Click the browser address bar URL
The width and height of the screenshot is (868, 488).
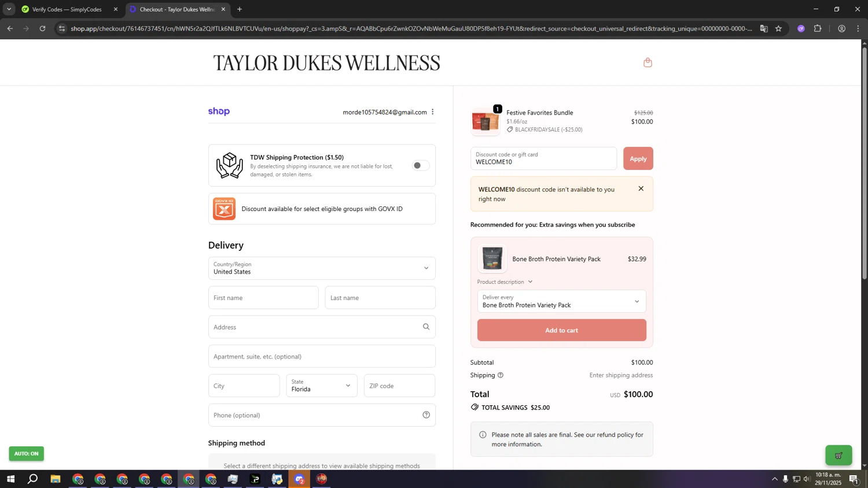click(411, 28)
